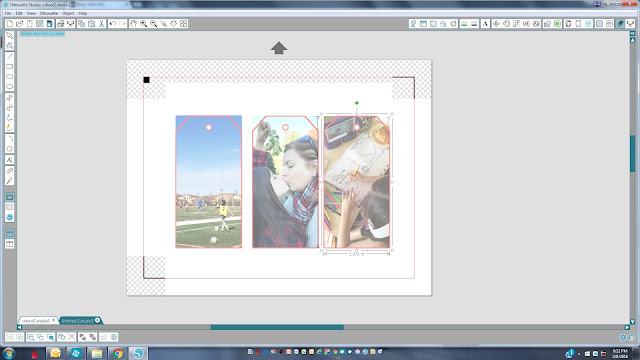This screenshot has height=360, width=640.
Task: Click the Zoom In magnifier
Action: (x=144, y=24)
